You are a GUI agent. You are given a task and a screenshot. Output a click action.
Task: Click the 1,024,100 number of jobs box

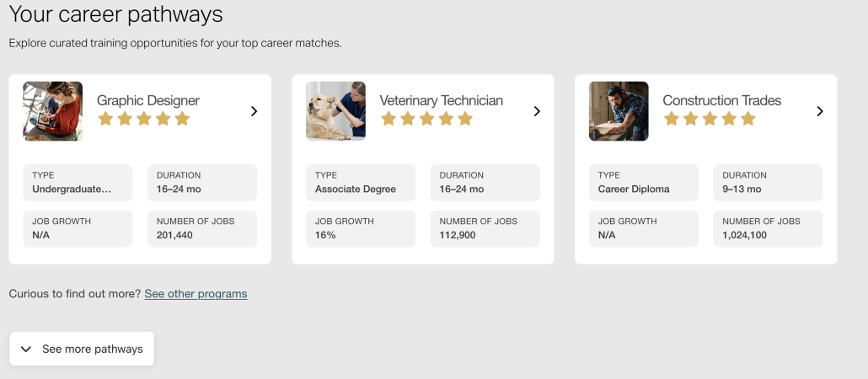[x=768, y=228]
